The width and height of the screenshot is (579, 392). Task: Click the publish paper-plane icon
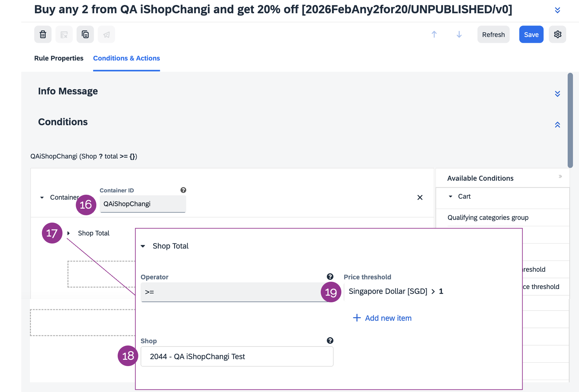[x=106, y=35]
